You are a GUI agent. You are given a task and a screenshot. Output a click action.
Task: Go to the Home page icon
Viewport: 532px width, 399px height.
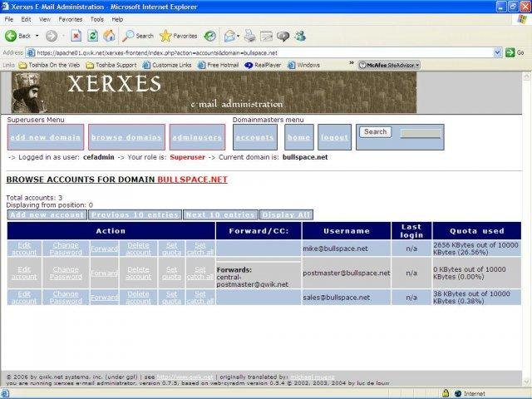click(x=109, y=36)
